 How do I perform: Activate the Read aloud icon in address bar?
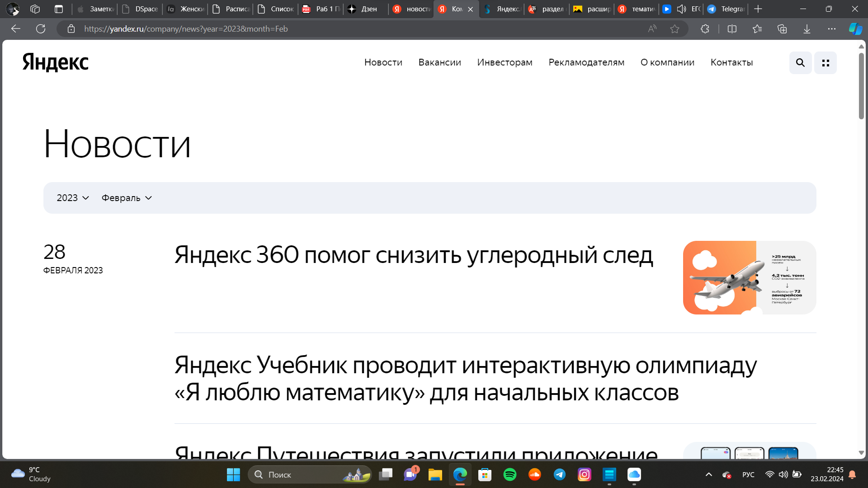tap(652, 29)
